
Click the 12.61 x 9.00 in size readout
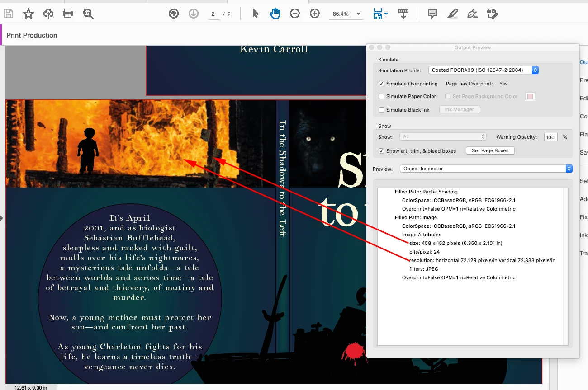31,387
